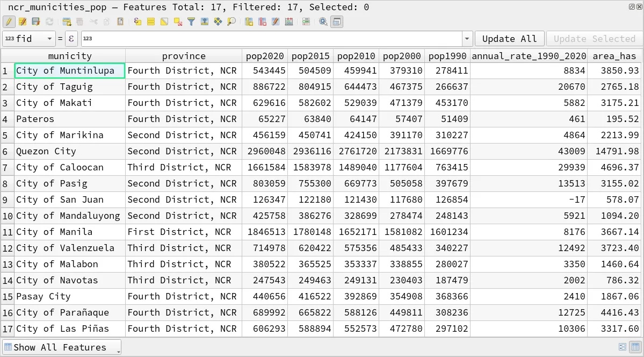The image size is (644, 357).
Task: Expand the expression history dropdown arrow
Action: click(x=467, y=39)
